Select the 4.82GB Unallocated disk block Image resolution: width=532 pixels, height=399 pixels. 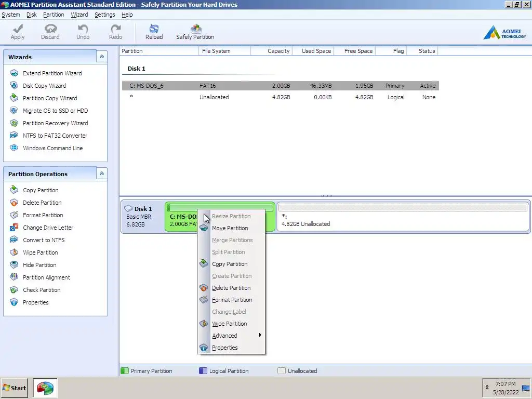point(403,217)
